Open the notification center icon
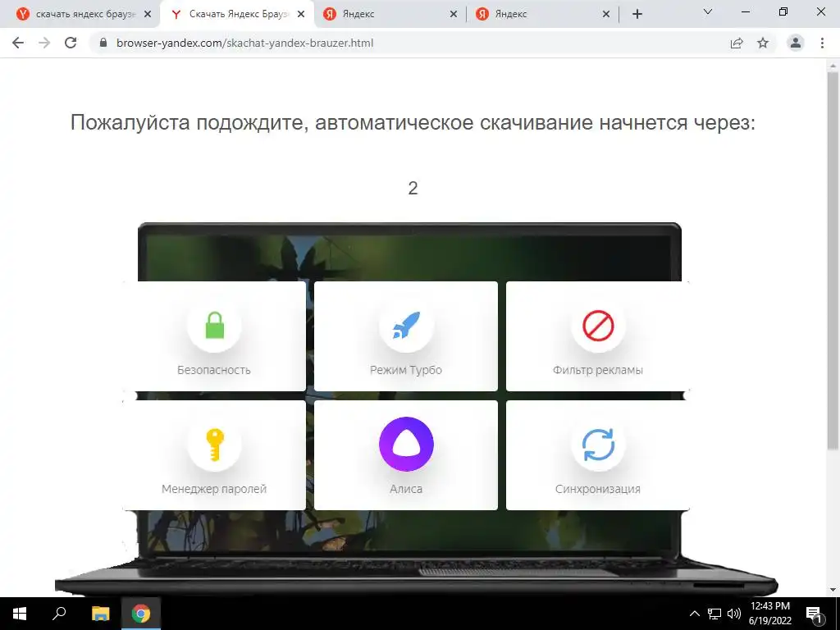 (x=815, y=614)
